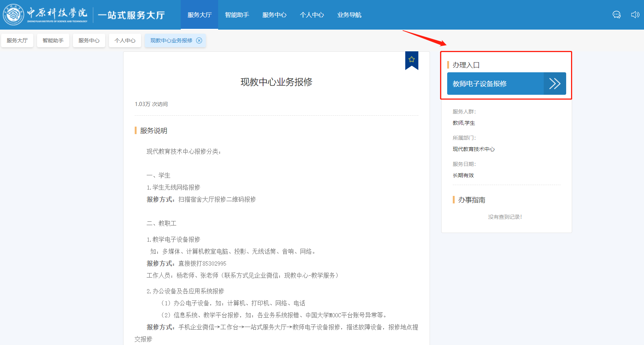Image resolution: width=644 pixels, height=345 pixels.
Task: Click the 一站式服务大厅 header title
Action: [131, 15]
